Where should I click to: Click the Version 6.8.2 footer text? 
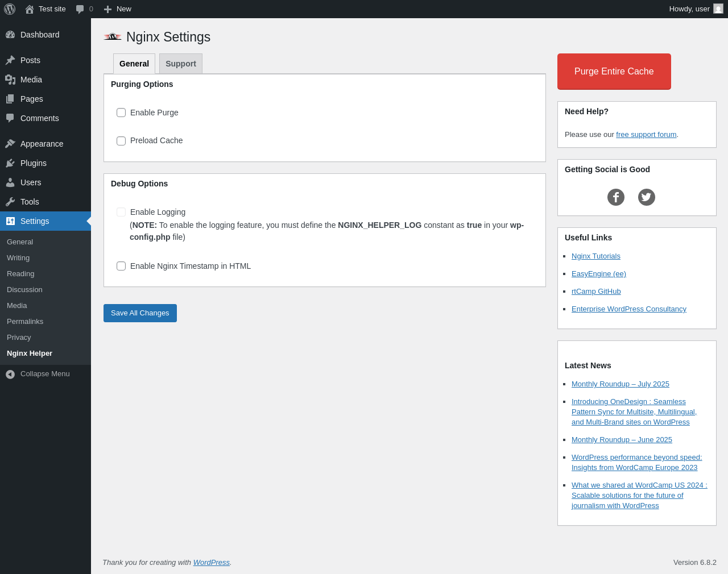click(695, 563)
